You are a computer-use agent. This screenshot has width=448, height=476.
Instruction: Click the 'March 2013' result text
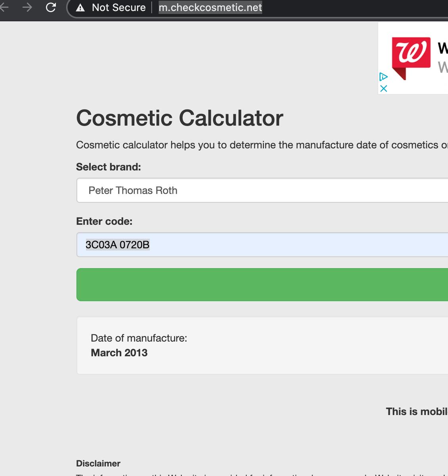click(119, 353)
